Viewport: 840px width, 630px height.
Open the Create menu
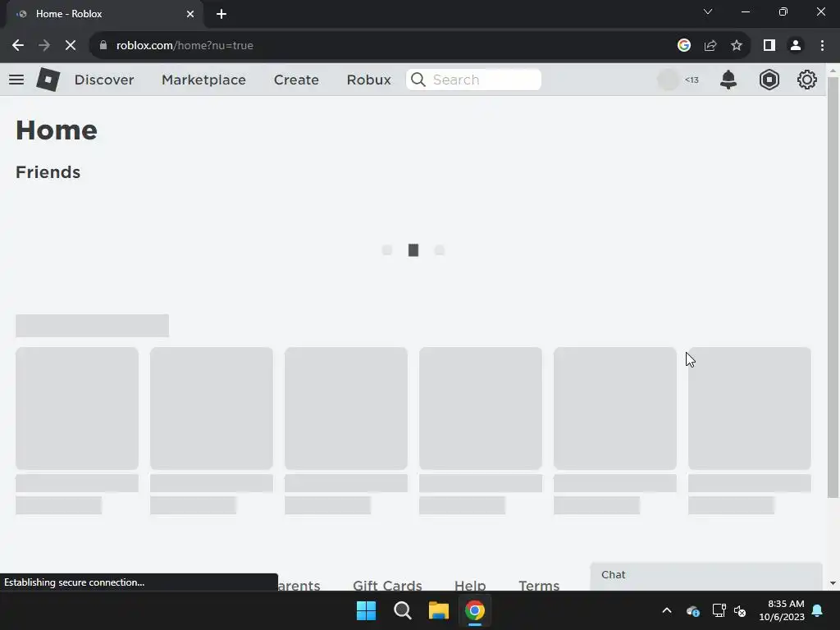296,80
